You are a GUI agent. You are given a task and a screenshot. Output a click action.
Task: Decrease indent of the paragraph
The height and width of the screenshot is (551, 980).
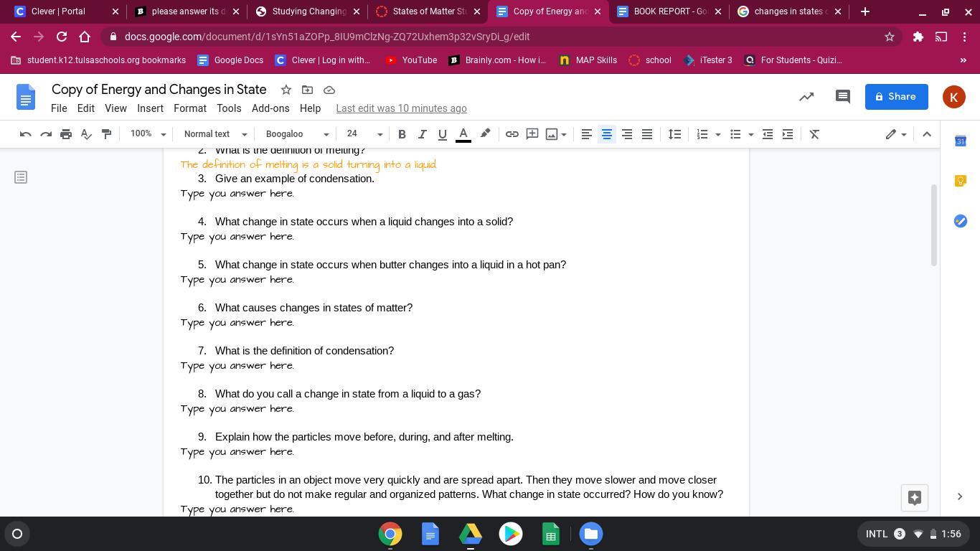click(768, 134)
